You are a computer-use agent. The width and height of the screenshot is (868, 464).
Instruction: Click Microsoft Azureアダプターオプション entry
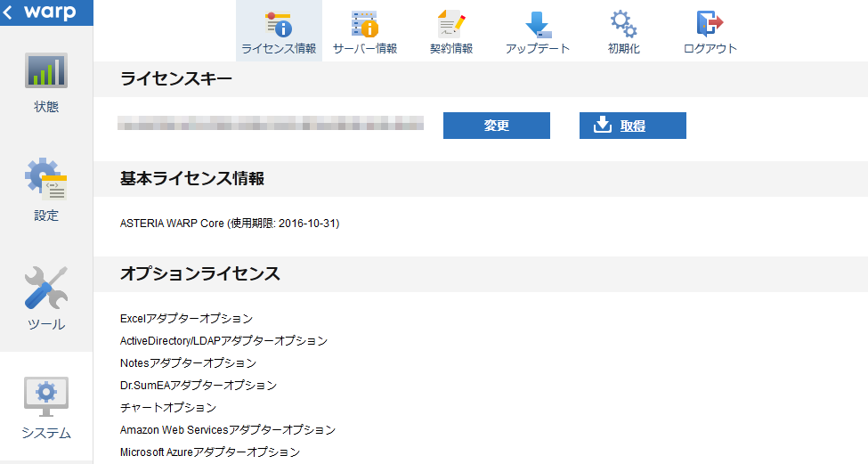click(210, 452)
